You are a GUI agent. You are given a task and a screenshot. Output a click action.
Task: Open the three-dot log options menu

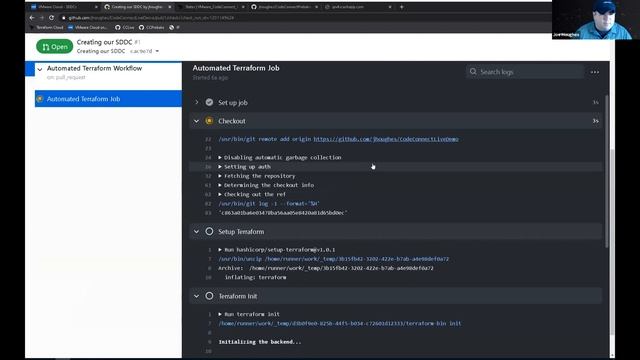pos(595,72)
